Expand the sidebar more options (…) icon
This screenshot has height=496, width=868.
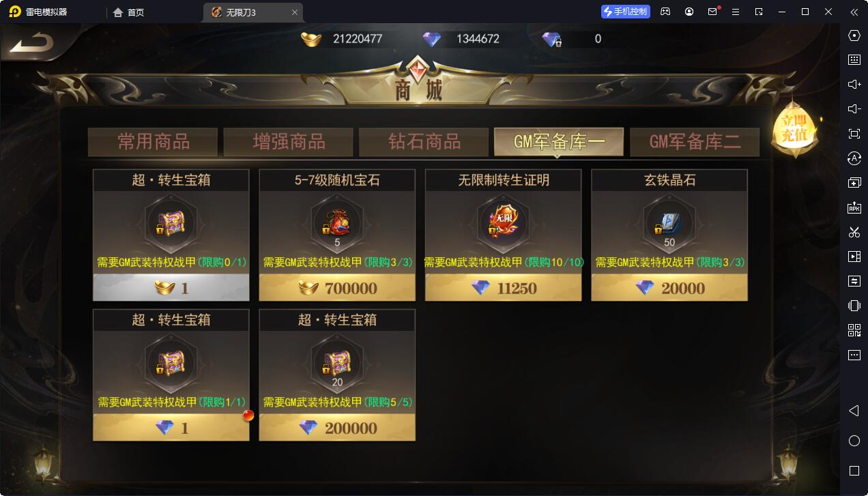pos(854,355)
